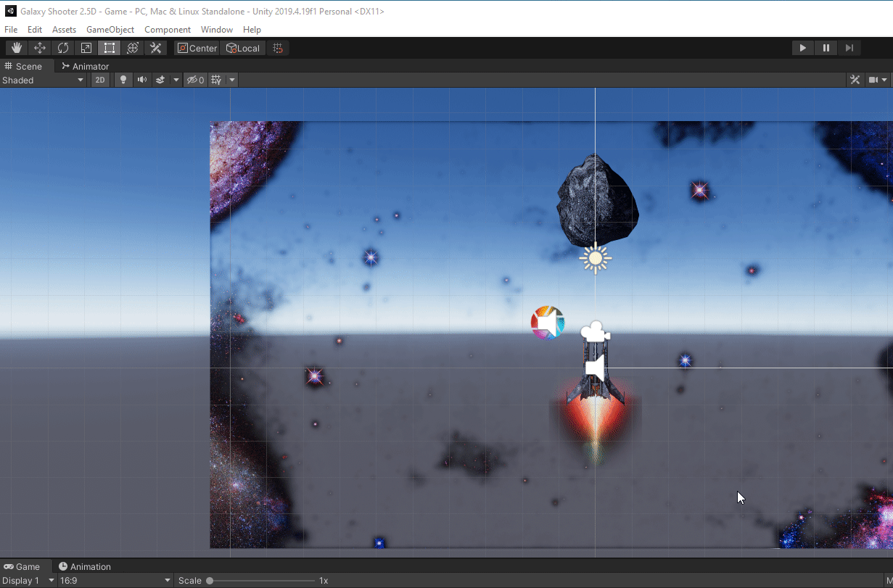Switch to the Animator tab
893x588 pixels.
coord(85,66)
